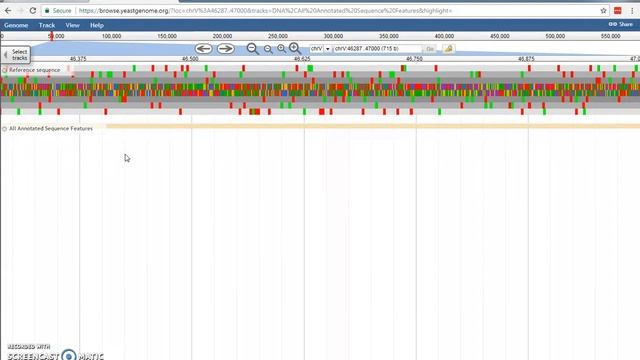Click the browser address bar URL
The image size is (640, 360).
click(265, 11)
